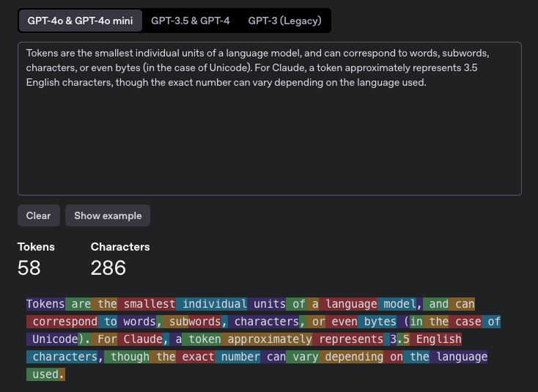Click the Tokens count value 58
Screen dimensions: 538x392
[x=29, y=267]
